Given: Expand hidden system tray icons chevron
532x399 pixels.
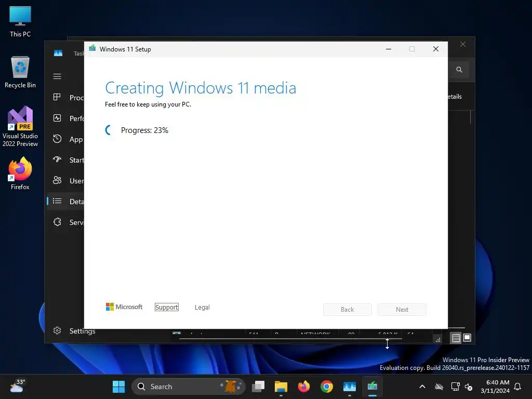Looking at the screenshot, I should (x=422, y=387).
